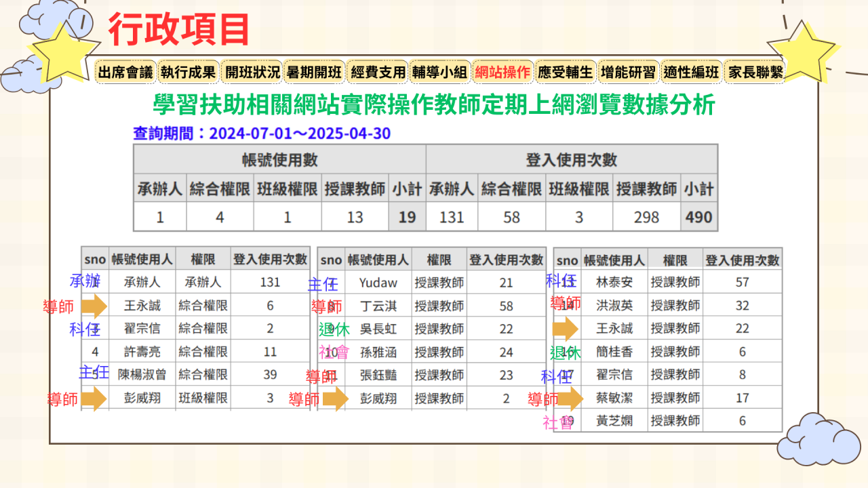This screenshot has height=488, width=868.
Task: Open the 經費支用 tab
Action: click(378, 72)
